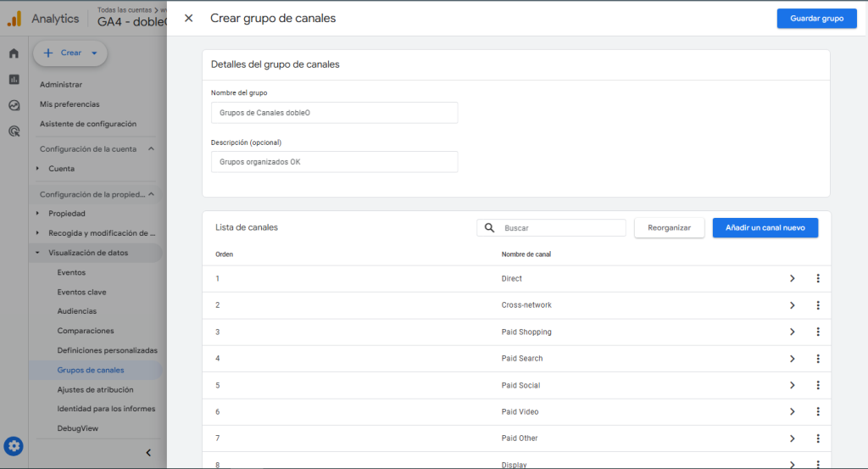Collapse the sidebar with the chevron arrow
The image size is (868, 469).
click(148, 453)
